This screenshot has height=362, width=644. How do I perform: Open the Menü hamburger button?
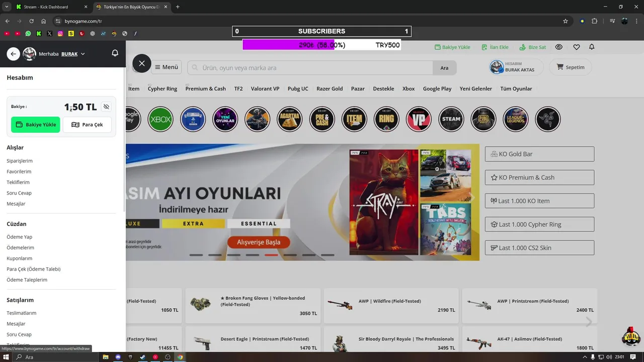(166, 67)
